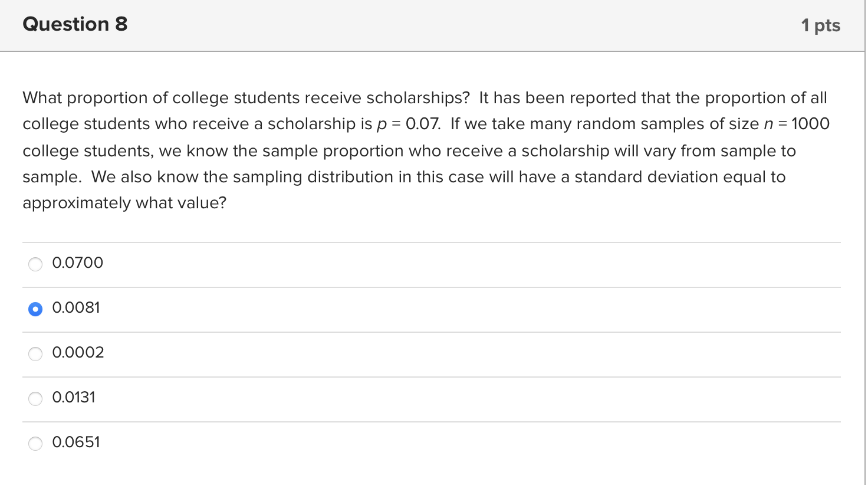Click the text approximately what value?
This screenshot has width=868, height=485.
124,203
